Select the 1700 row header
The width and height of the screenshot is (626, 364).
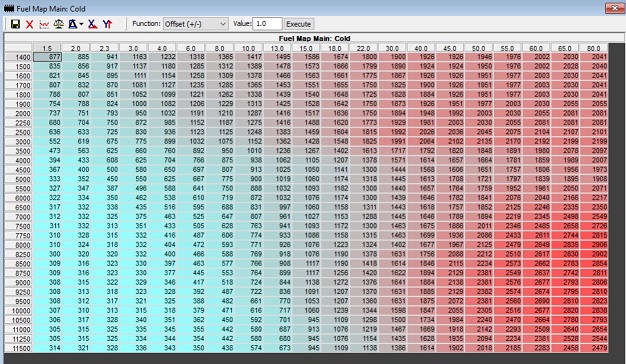19,85
